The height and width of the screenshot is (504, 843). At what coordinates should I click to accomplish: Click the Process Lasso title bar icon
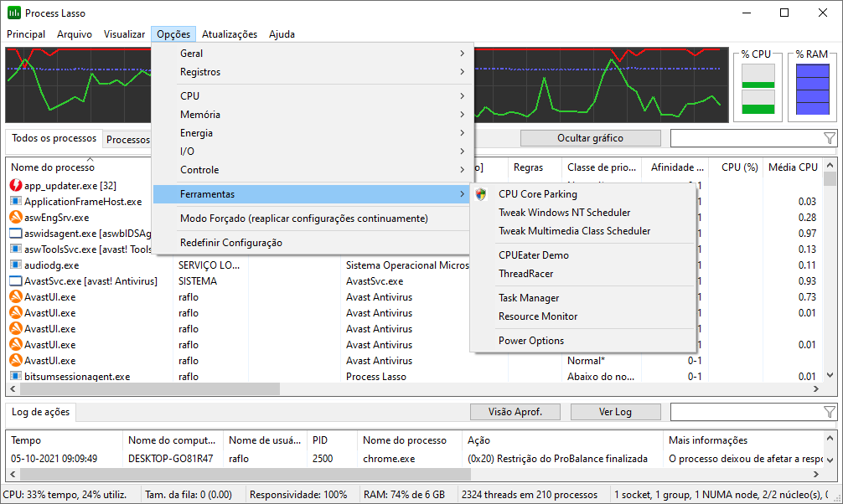[13, 13]
